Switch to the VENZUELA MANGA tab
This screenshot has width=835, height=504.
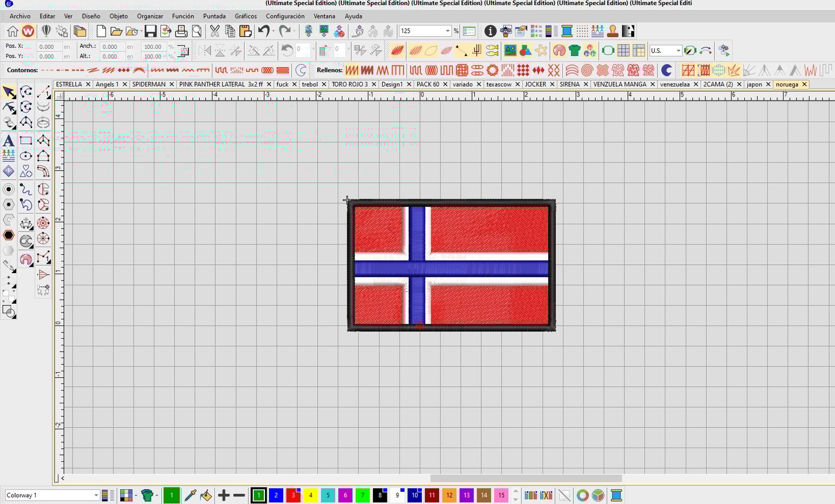(620, 85)
